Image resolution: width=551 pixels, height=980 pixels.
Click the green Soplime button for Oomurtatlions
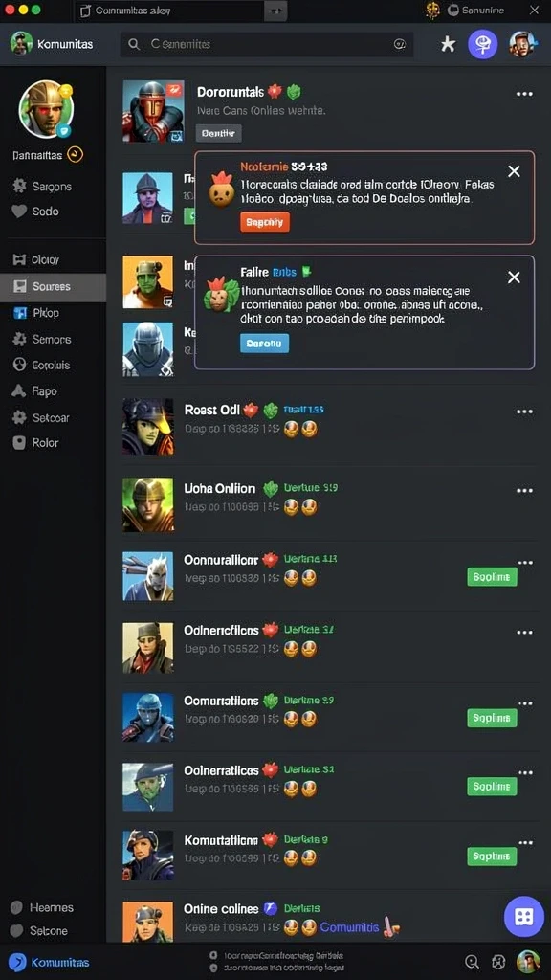tap(492, 718)
